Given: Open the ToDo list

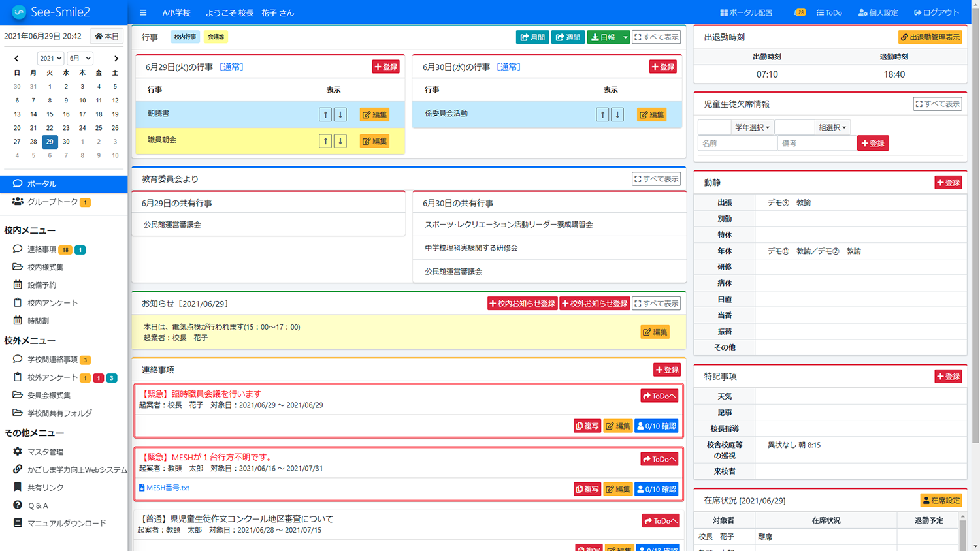Looking at the screenshot, I should [829, 12].
